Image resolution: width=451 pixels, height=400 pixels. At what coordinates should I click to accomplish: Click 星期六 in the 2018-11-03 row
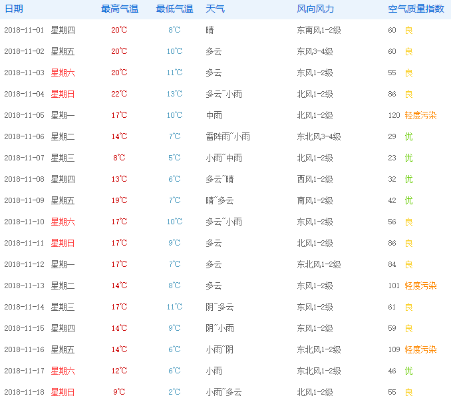click(x=63, y=73)
